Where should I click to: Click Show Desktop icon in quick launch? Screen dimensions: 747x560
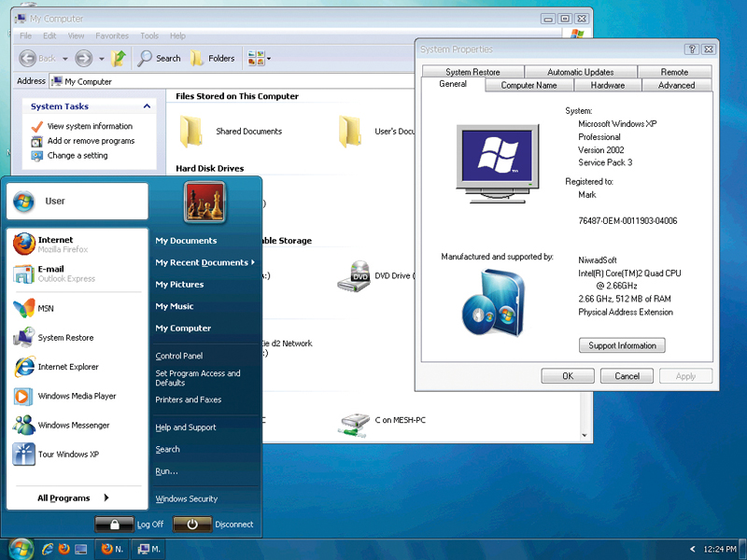(80, 549)
